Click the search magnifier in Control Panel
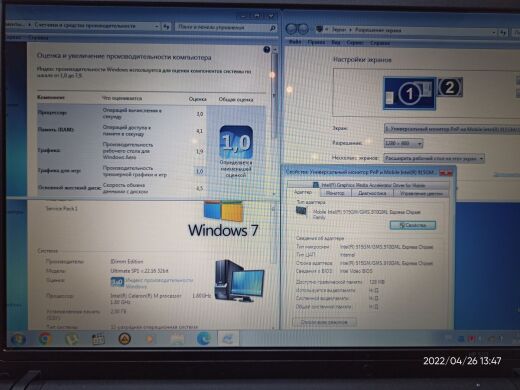Screen dimensions: 520x390 272,28
